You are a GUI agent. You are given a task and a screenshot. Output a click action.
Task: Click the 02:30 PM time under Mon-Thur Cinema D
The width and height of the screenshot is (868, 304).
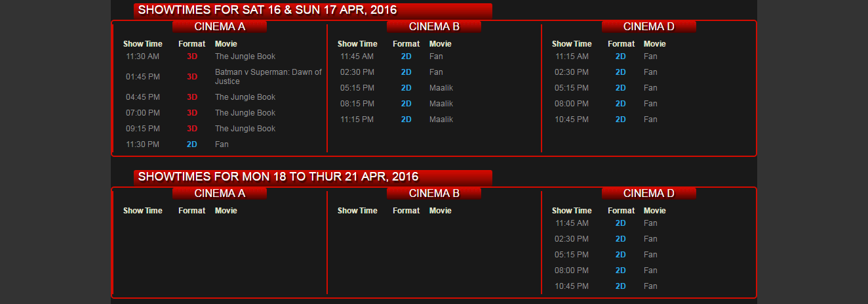[572, 239]
